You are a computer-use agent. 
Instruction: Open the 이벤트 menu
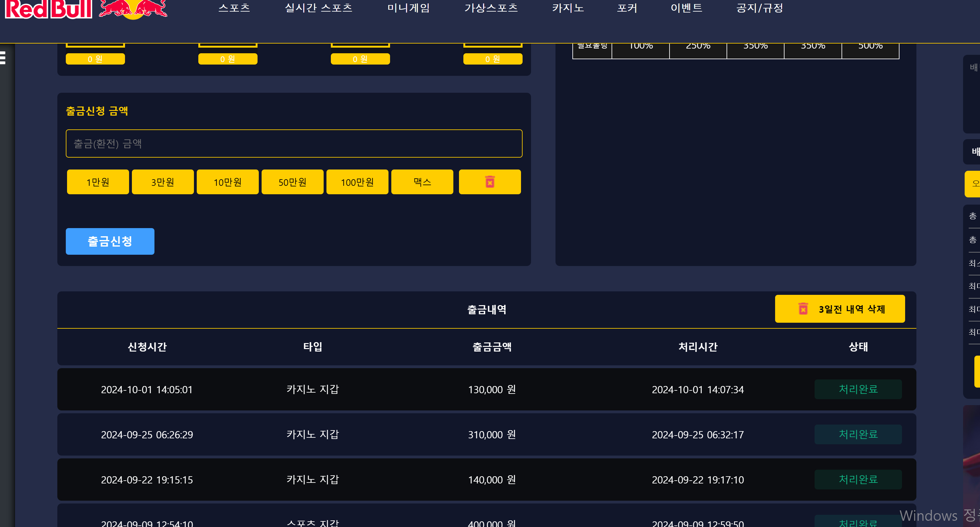[686, 8]
